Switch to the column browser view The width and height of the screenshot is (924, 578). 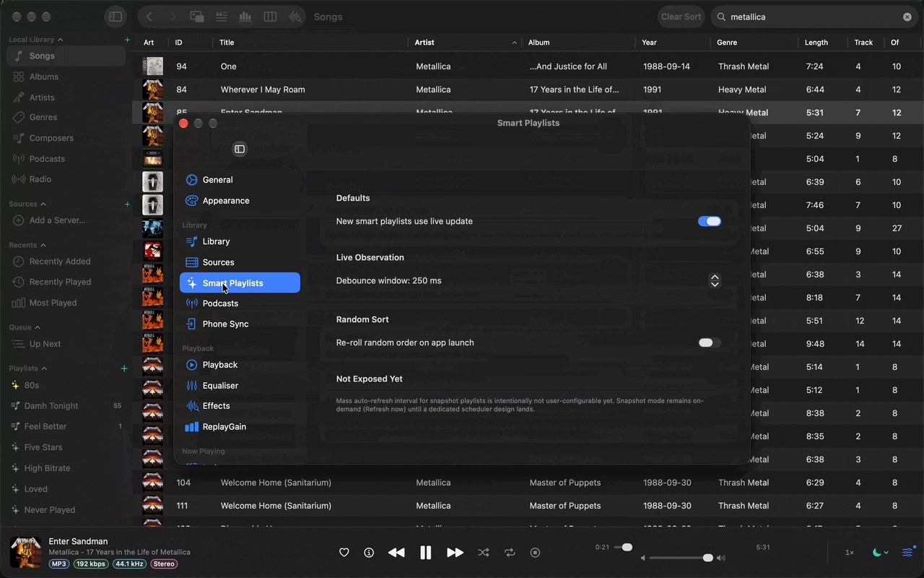[270, 17]
